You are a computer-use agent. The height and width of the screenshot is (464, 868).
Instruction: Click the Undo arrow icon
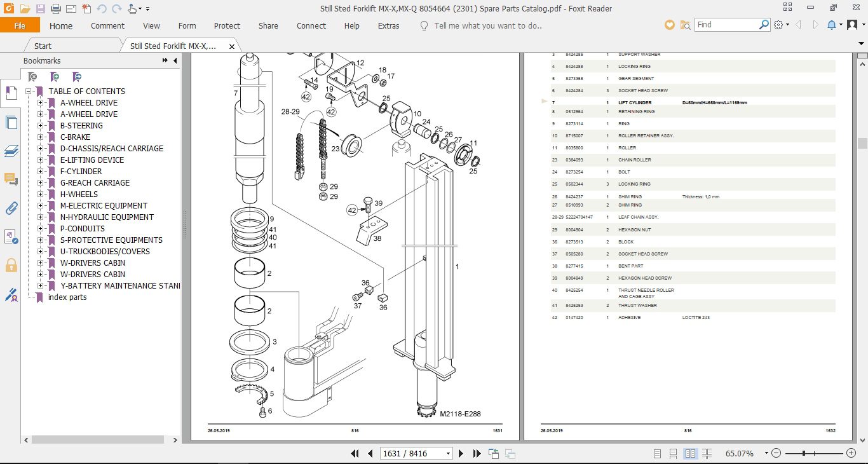tap(102, 9)
